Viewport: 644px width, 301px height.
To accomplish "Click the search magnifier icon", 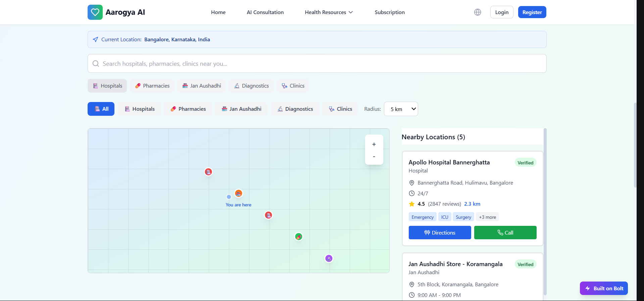I will (96, 63).
